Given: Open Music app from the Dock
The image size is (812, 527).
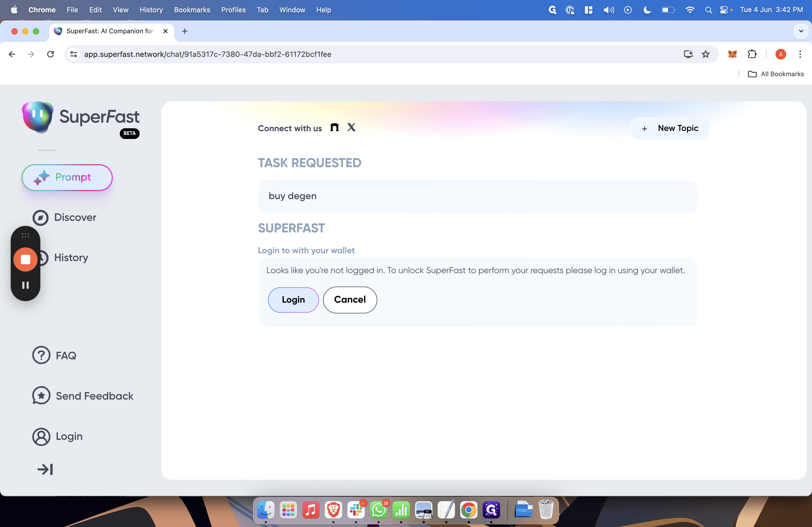Looking at the screenshot, I should coord(310,510).
